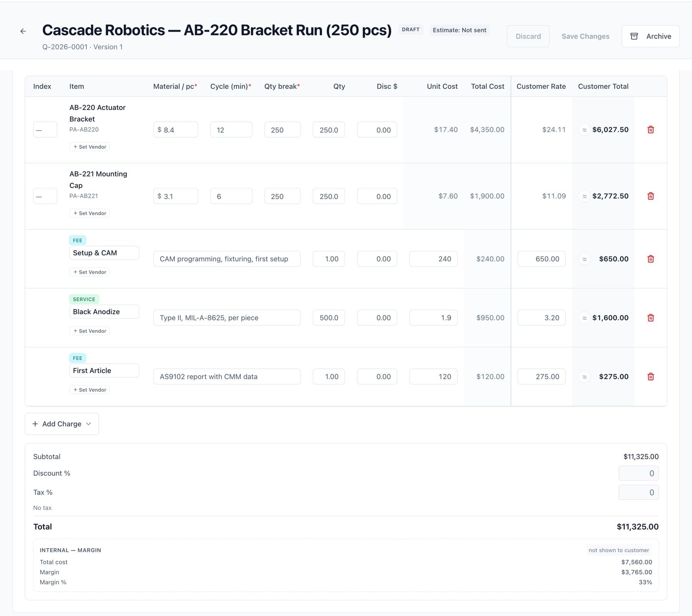The image size is (692, 616).
Task: Edit Material per piece for AB-220 Actuator Bracket
Action: (x=176, y=130)
